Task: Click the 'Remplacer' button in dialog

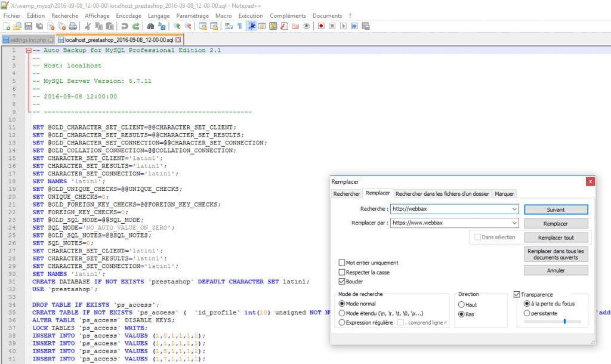Action: [x=556, y=224]
